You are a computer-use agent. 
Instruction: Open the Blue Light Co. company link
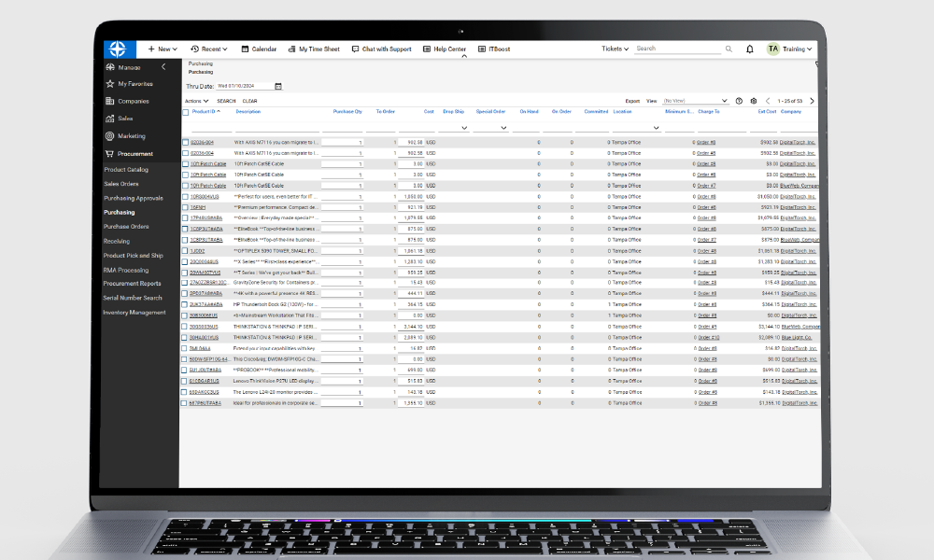[797, 338]
